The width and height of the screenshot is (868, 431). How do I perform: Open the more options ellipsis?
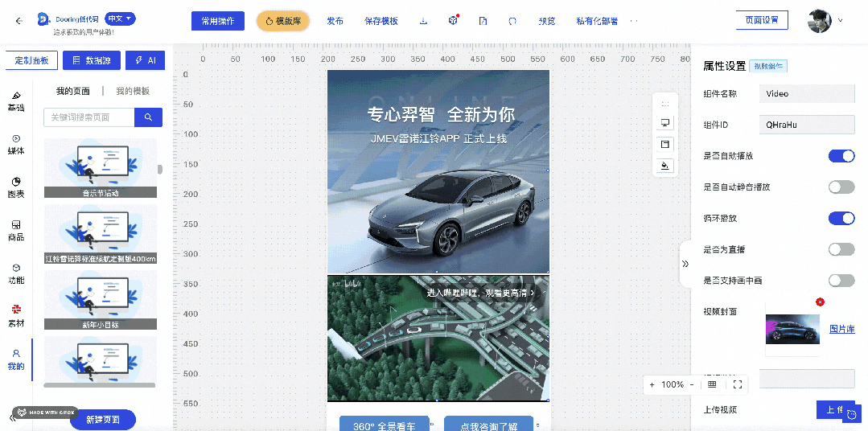point(634,21)
